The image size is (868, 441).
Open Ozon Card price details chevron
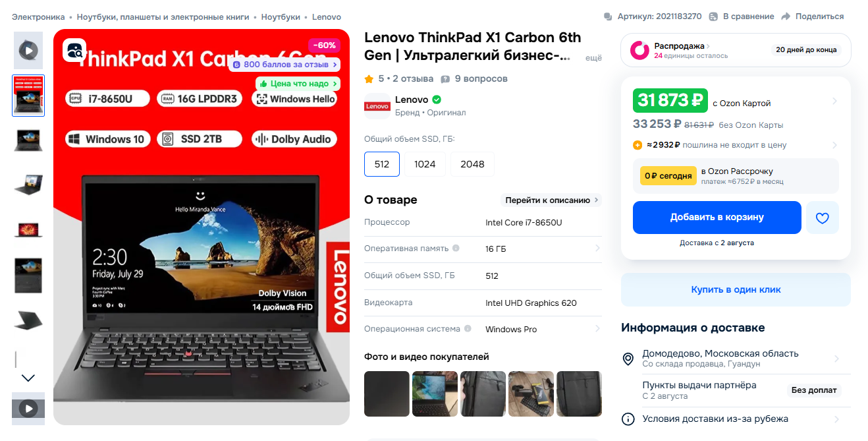(834, 101)
